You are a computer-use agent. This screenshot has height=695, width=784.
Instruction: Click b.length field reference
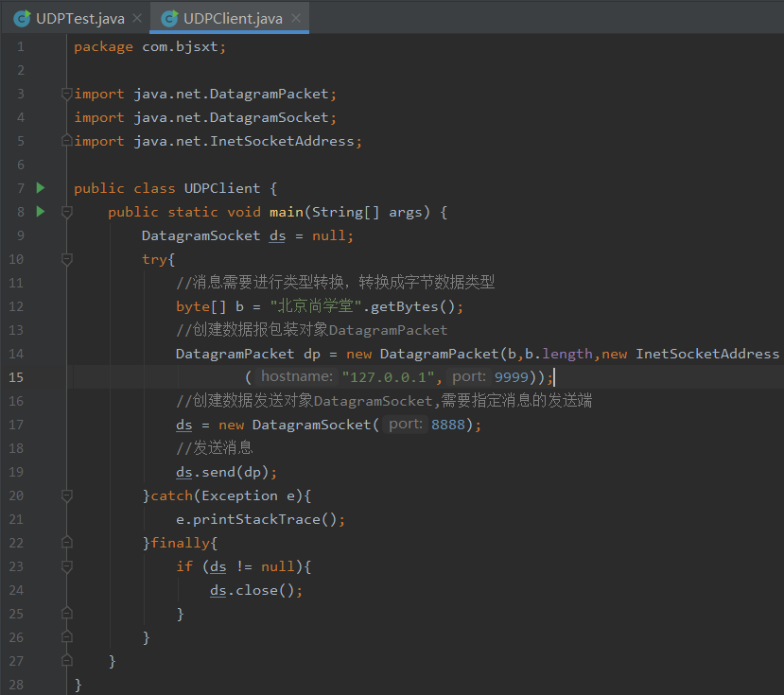pos(559,354)
